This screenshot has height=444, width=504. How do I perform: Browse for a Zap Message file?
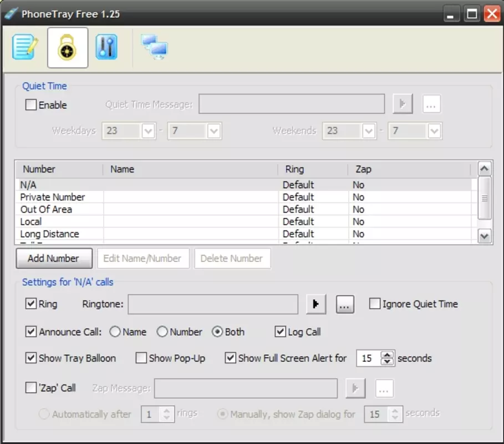click(384, 389)
